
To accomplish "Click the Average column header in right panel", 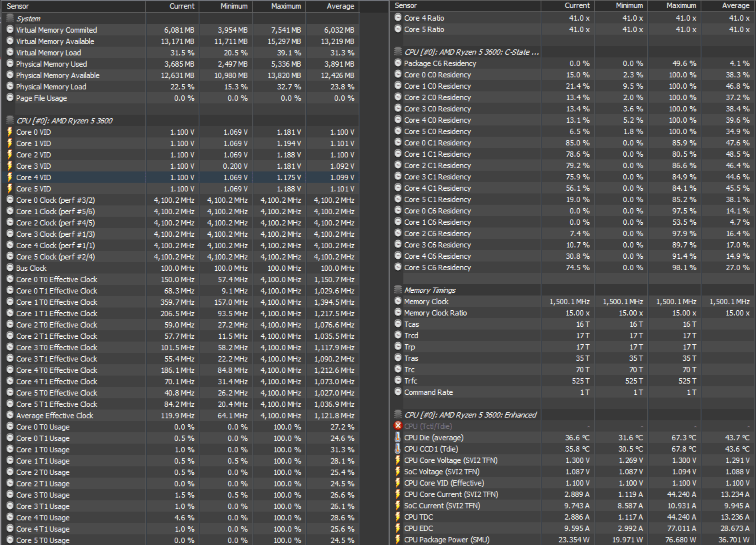I will point(727,6).
